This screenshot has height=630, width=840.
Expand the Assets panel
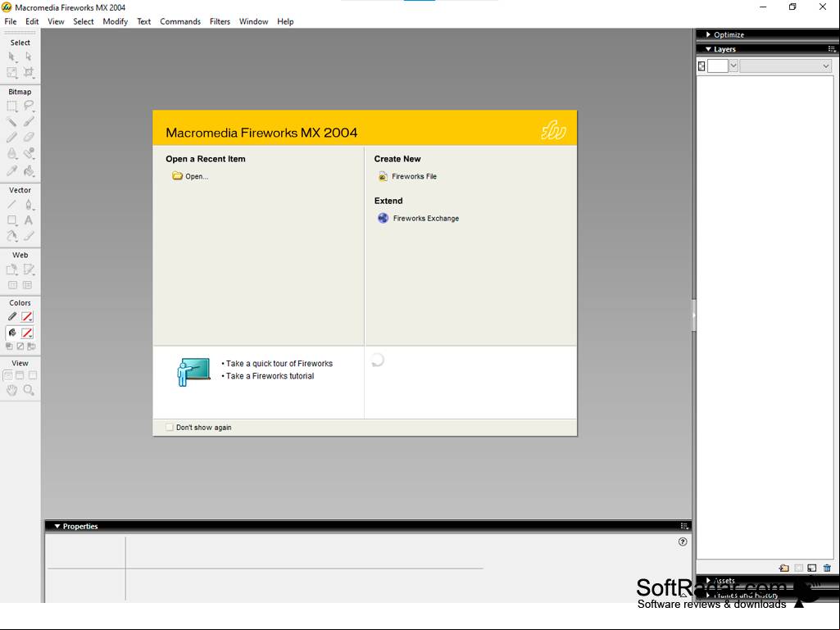pyautogui.click(x=708, y=581)
